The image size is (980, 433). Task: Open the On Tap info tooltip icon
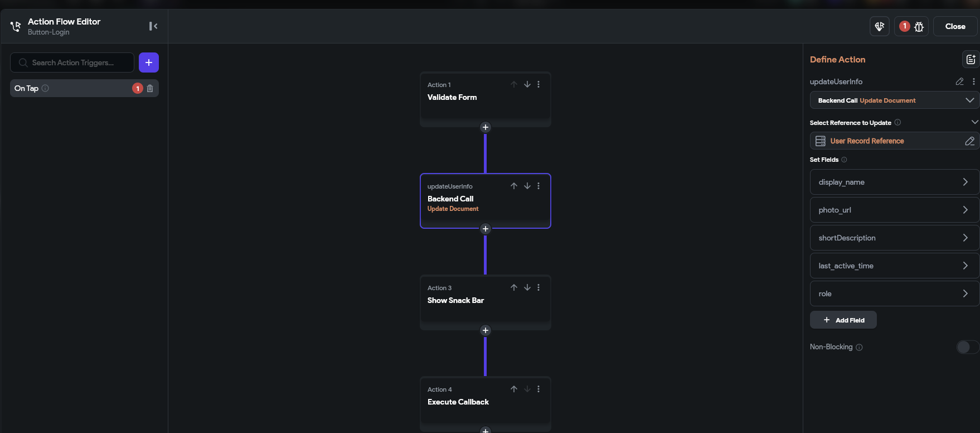[45, 88]
